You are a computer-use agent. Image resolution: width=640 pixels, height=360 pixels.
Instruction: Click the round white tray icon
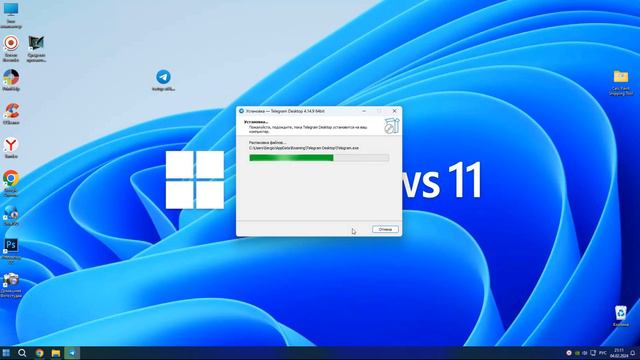pyautogui.click(x=569, y=353)
